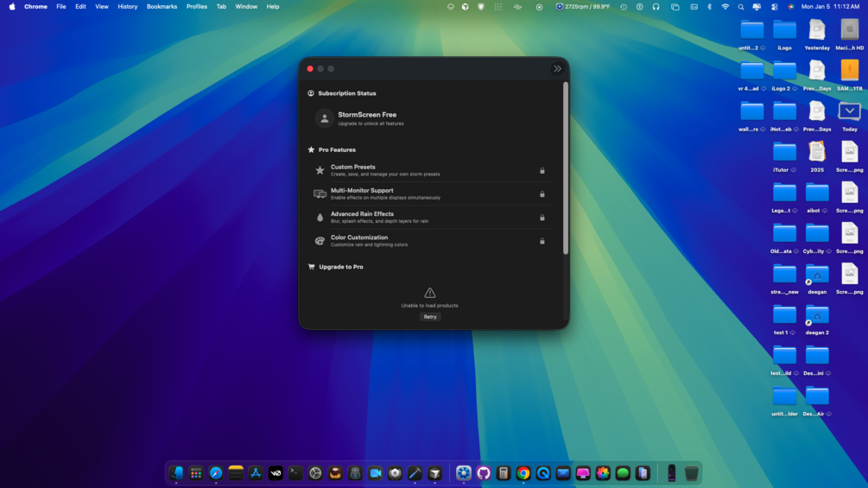
Task: Open App Store from the Dock
Action: coord(255,473)
